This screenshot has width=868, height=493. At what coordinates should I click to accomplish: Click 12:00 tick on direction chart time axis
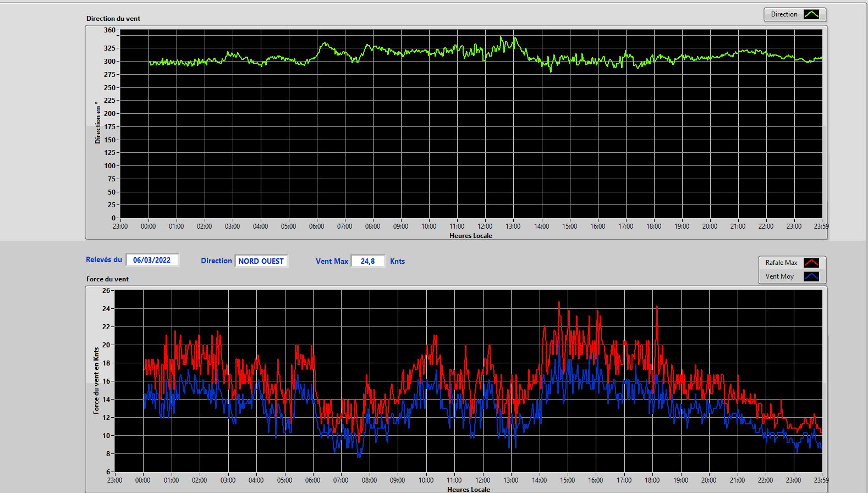(x=485, y=226)
